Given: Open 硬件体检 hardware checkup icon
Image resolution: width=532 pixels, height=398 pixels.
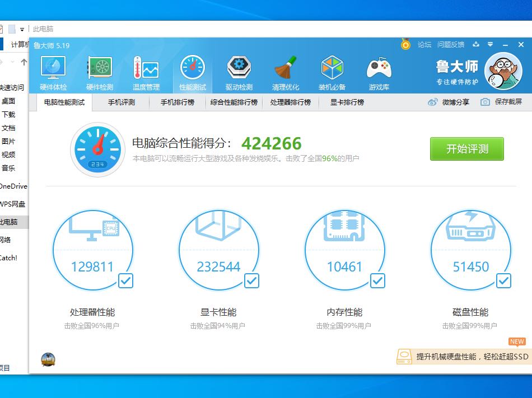Looking at the screenshot, I should click(x=53, y=68).
